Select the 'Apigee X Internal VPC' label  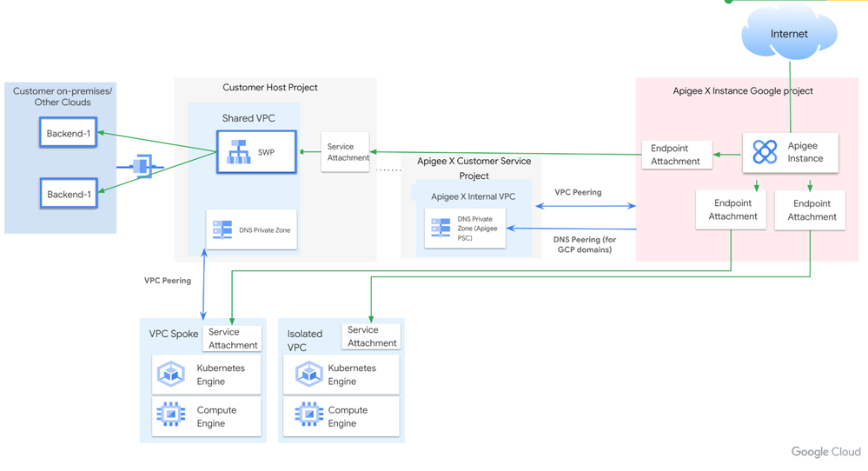pyautogui.click(x=474, y=196)
